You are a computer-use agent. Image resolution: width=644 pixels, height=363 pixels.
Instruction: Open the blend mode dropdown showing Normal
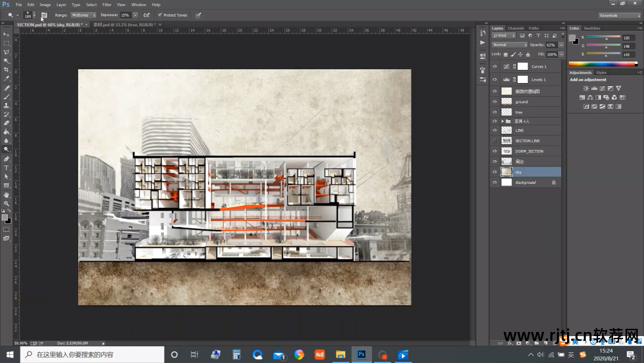(x=509, y=45)
